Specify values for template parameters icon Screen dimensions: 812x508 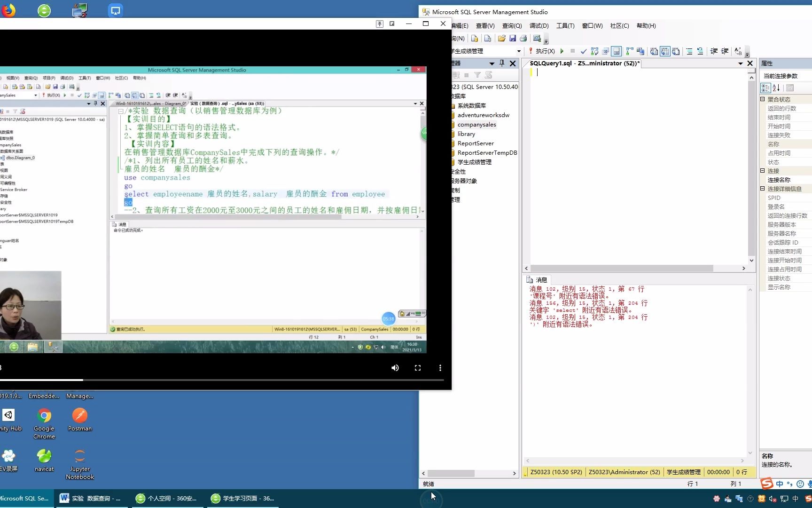point(738,51)
